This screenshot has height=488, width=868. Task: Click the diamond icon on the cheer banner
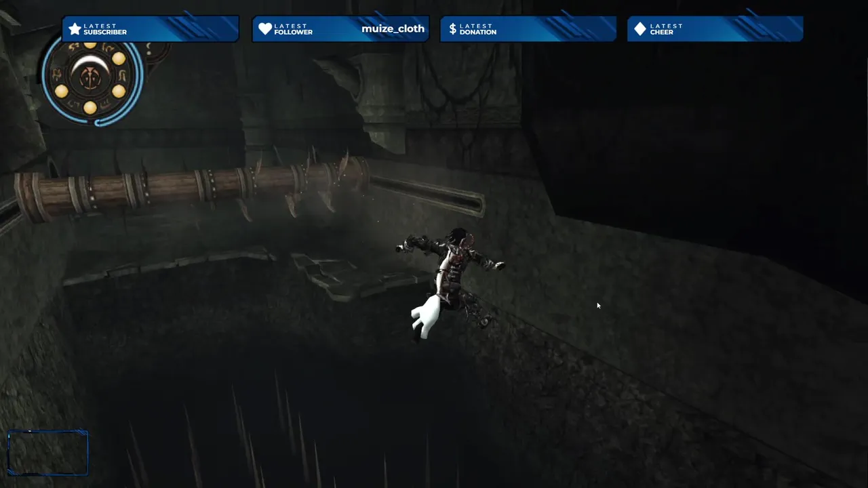[x=639, y=29]
